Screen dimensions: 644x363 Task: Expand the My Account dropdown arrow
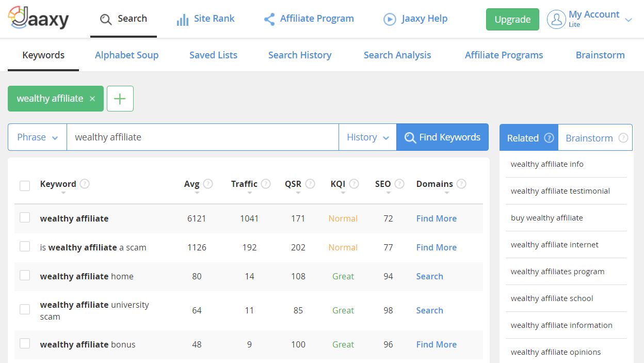click(x=628, y=20)
